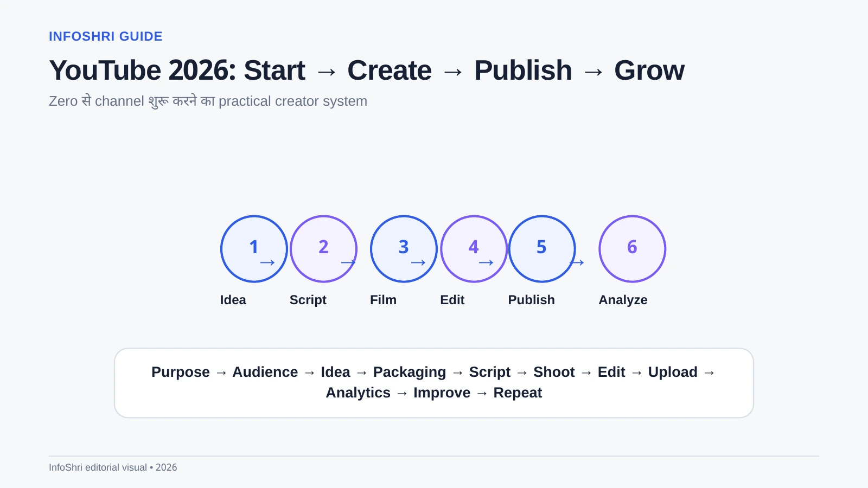
Task: Click the step 1 circle
Action: 254,249
